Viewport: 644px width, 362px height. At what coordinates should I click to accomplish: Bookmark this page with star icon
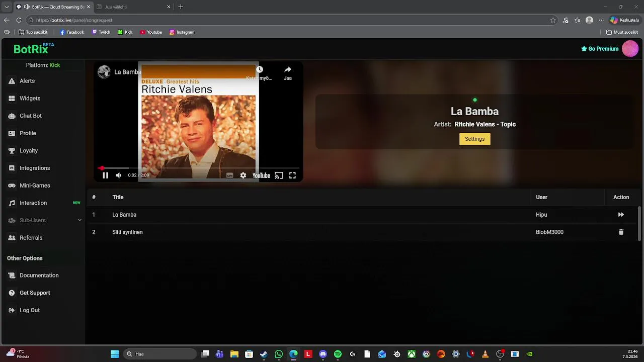[x=553, y=20]
